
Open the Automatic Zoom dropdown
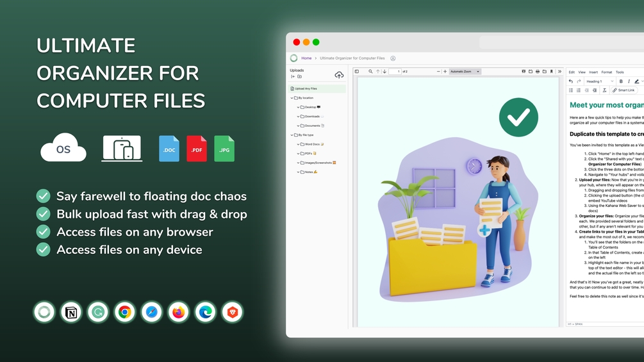tap(465, 71)
